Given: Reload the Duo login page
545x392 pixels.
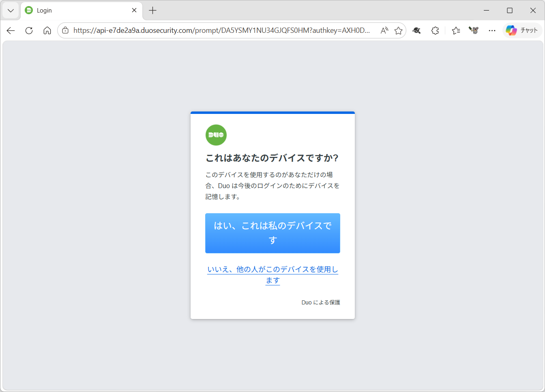Looking at the screenshot, I should click(x=29, y=30).
